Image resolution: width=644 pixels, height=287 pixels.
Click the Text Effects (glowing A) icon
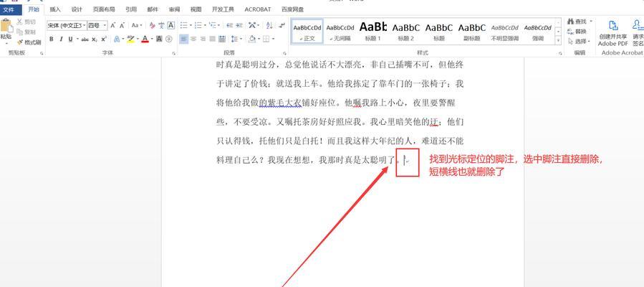click(x=117, y=39)
